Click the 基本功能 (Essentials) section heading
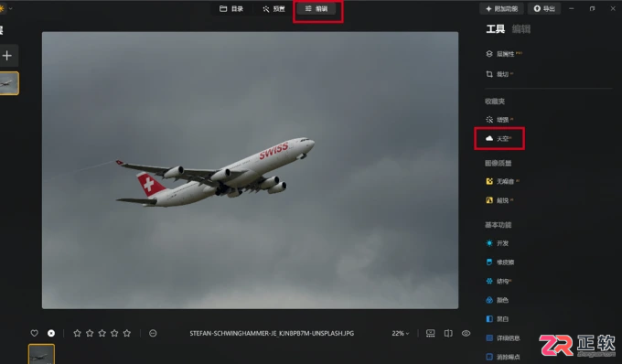 (499, 225)
